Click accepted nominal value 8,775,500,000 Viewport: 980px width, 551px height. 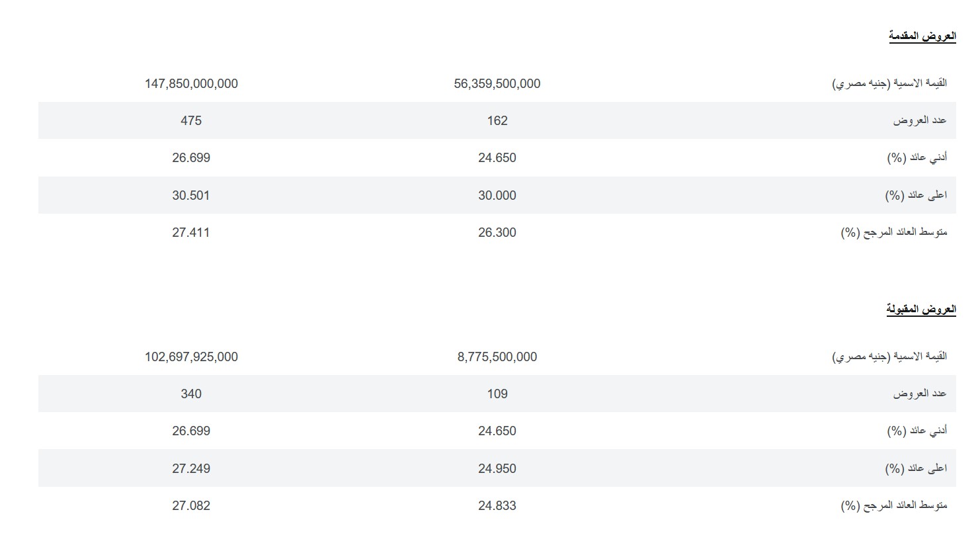497,357
